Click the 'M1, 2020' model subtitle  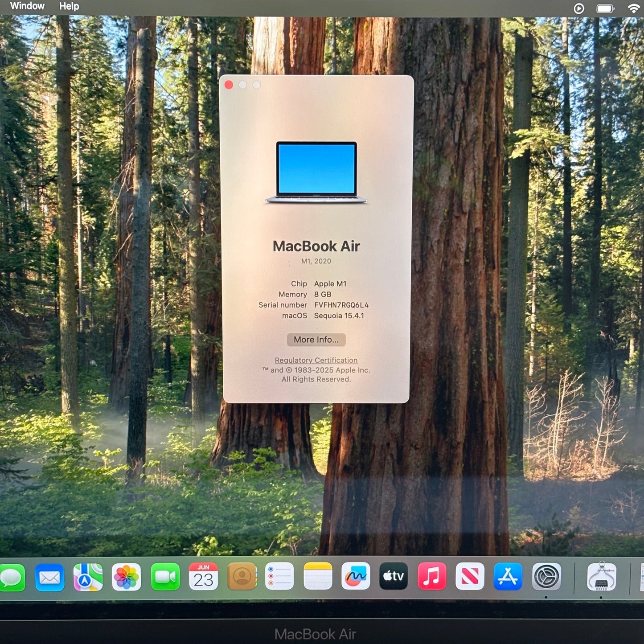[316, 261]
